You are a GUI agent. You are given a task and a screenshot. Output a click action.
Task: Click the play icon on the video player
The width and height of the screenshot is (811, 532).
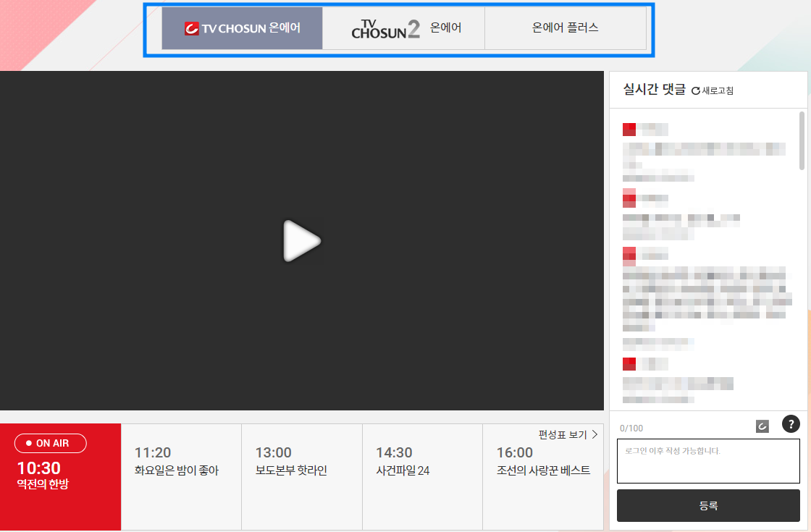pyautogui.click(x=302, y=241)
